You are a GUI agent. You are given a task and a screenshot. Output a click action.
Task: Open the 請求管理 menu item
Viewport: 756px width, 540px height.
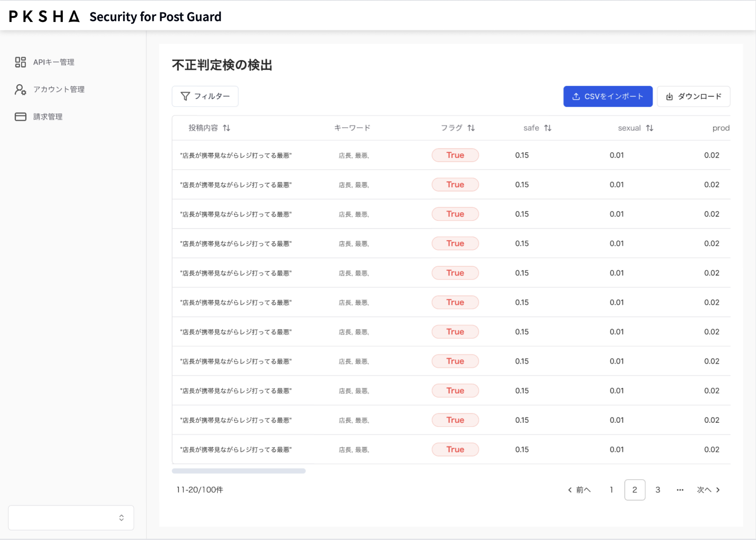(x=48, y=117)
